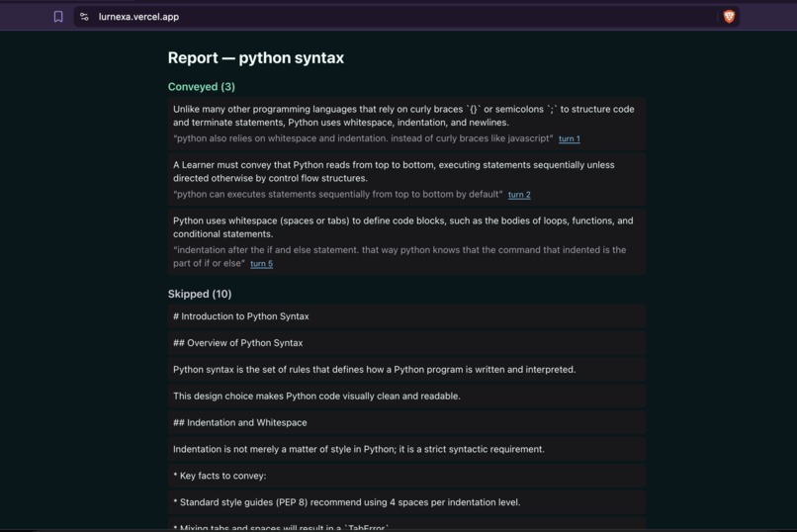Click the "Conveyed (3)" section heading
This screenshot has height=532, width=797.
pos(202,87)
